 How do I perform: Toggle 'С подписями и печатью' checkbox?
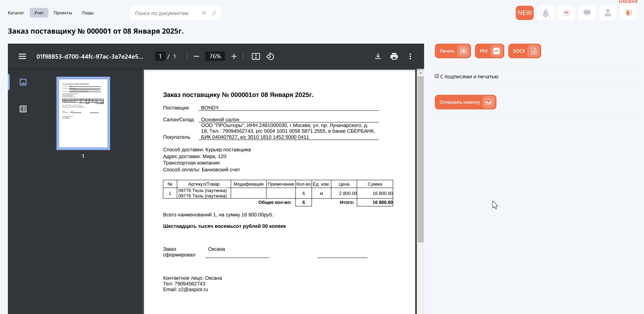click(x=437, y=76)
